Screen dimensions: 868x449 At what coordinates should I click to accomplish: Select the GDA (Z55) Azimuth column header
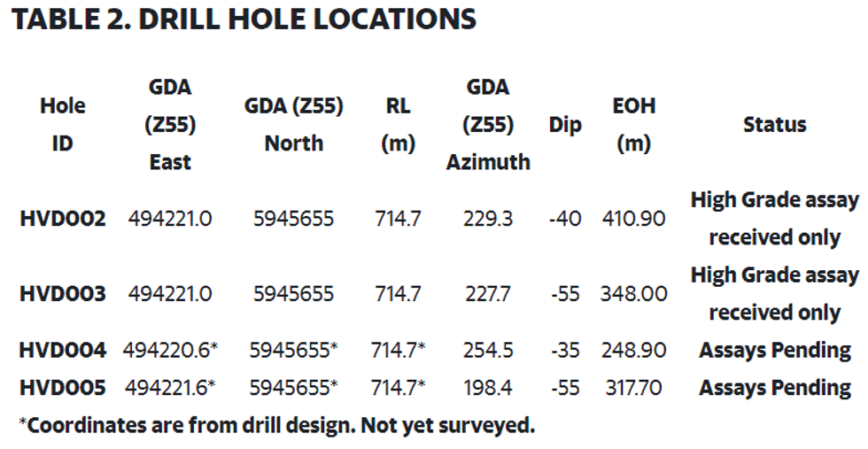(x=487, y=124)
